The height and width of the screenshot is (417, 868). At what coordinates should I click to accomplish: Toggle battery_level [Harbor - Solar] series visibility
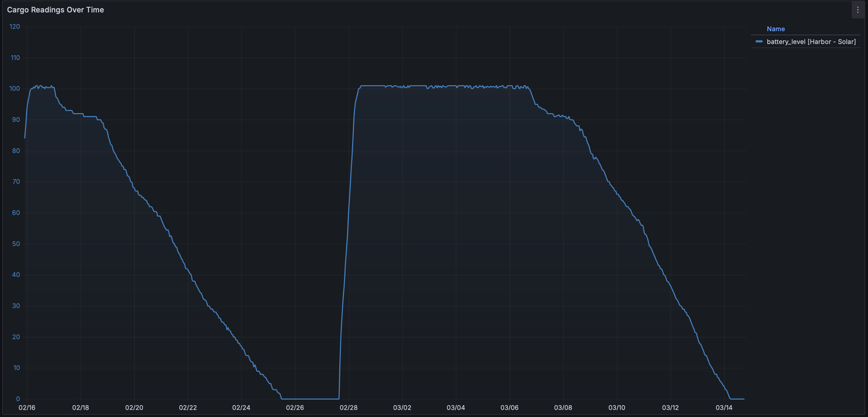pos(811,42)
